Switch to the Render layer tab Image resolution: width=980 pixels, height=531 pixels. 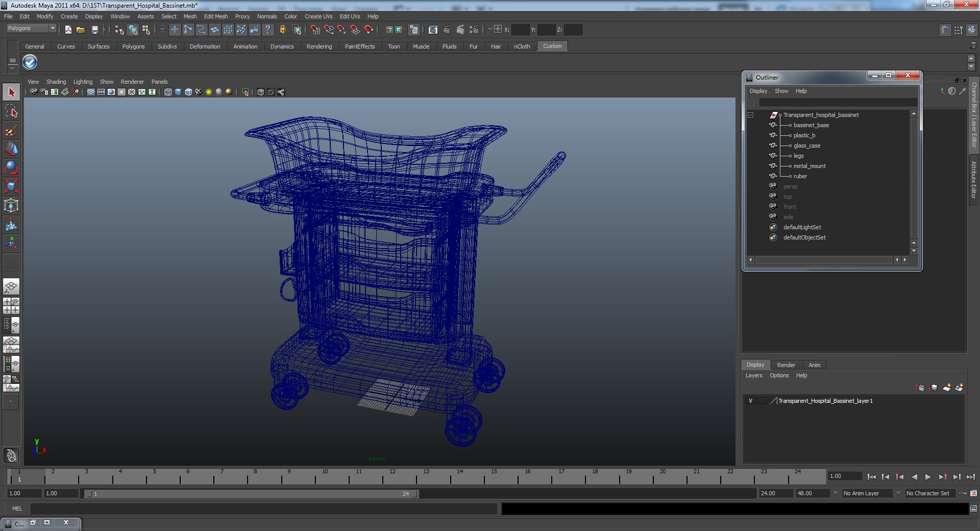786,365
